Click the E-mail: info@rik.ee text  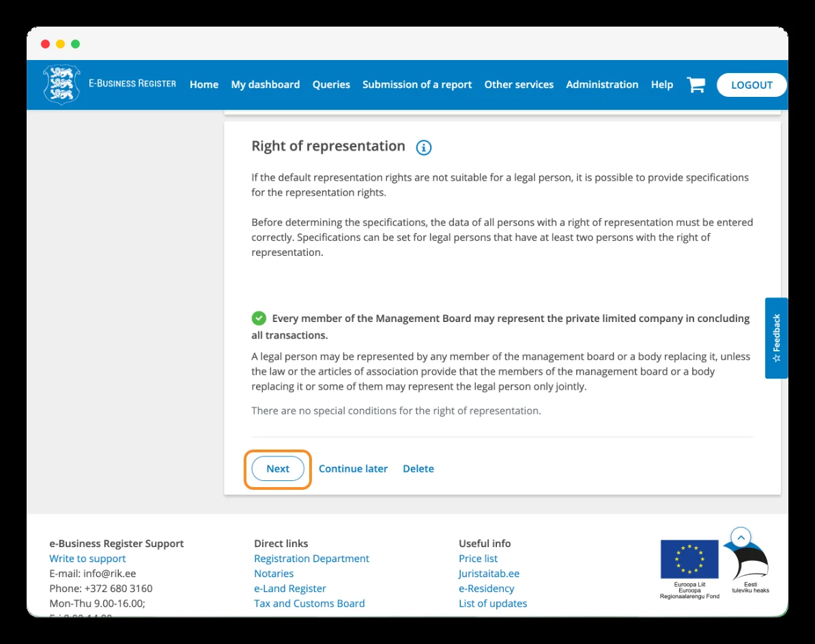pos(93,573)
